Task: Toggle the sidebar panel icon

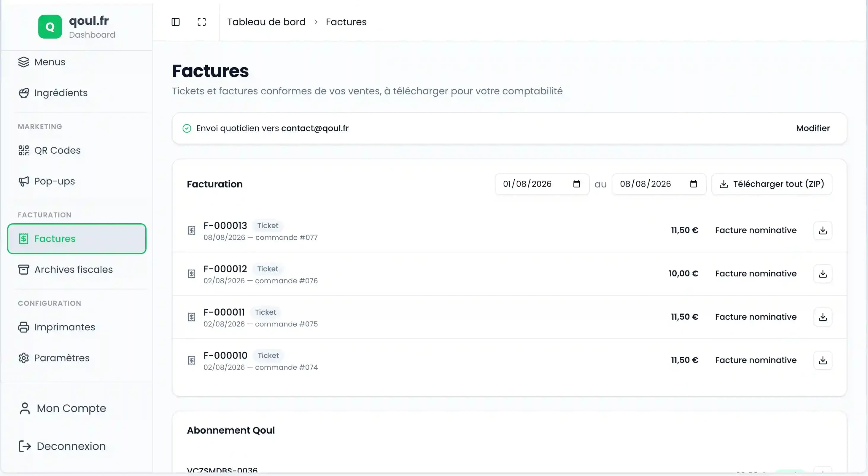Action: pos(176,22)
